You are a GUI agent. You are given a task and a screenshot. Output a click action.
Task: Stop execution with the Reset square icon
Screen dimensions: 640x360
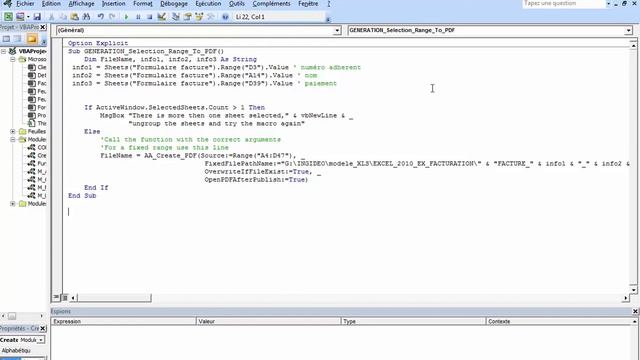click(x=149, y=17)
